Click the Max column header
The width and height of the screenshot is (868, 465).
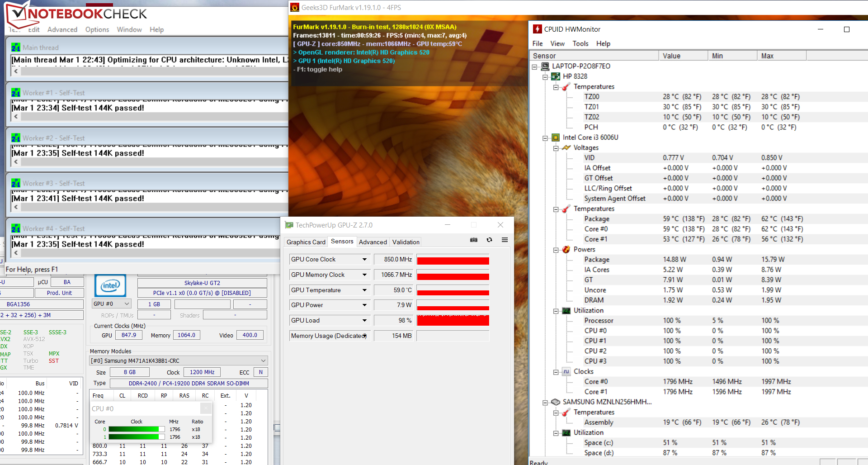(782, 56)
